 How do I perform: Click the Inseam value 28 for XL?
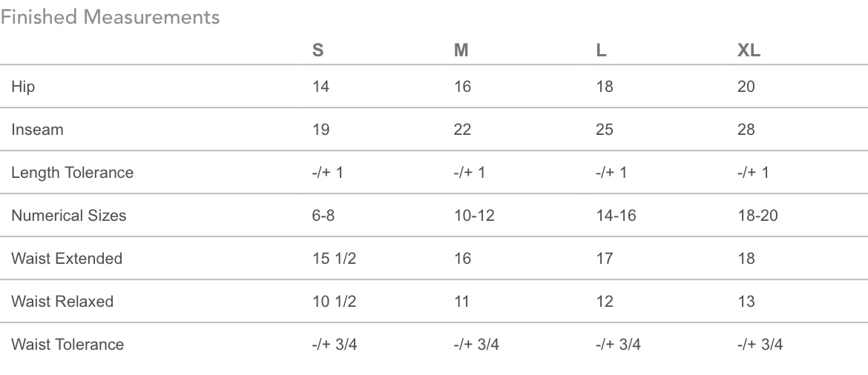pyautogui.click(x=746, y=130)
